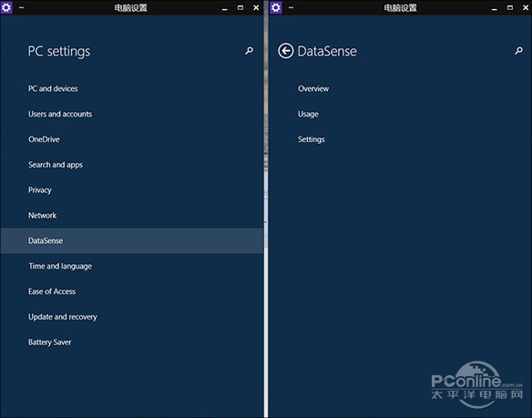Click the gear icon in right window title bar

click(276, 7)
